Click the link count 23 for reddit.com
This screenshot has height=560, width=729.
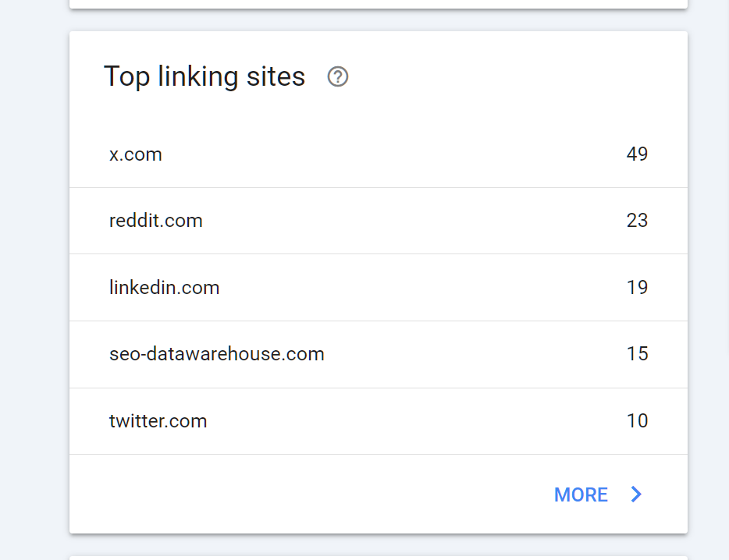point(637,221)
